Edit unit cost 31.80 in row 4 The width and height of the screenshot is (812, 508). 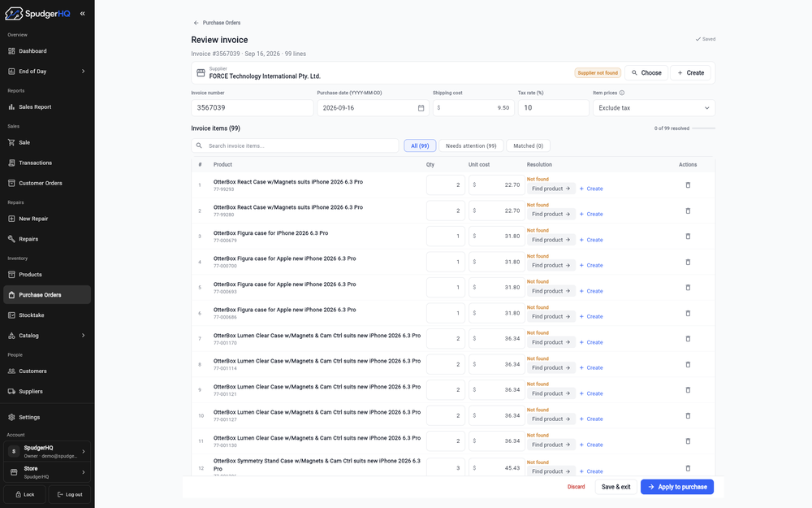496,262
